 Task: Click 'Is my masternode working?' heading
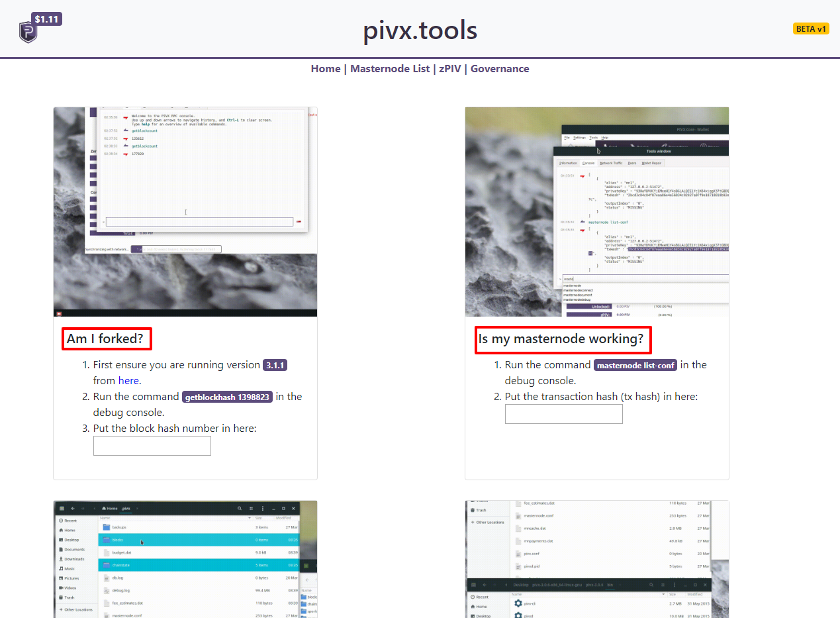tap(561, 339)
